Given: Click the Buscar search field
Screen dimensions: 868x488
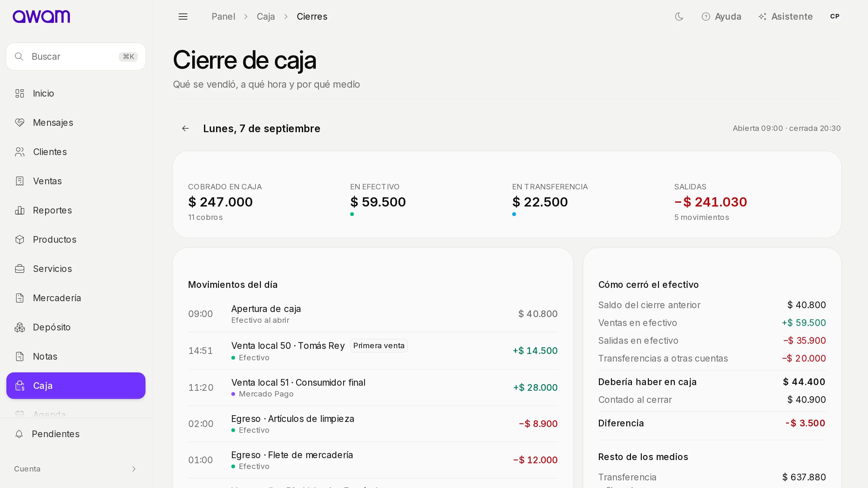Looking at the screenshot, I should coord(76,57).
